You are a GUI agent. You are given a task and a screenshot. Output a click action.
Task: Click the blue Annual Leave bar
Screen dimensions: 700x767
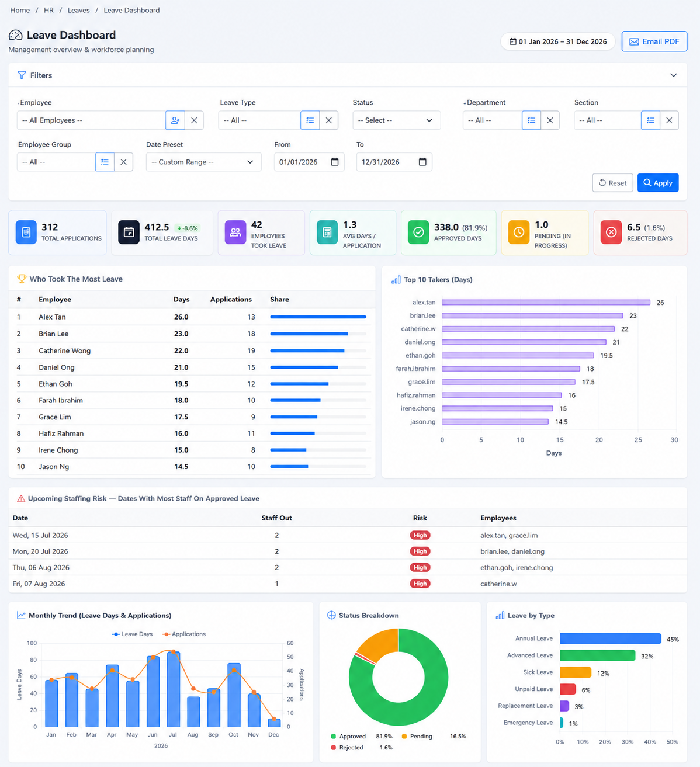point(611,638)
